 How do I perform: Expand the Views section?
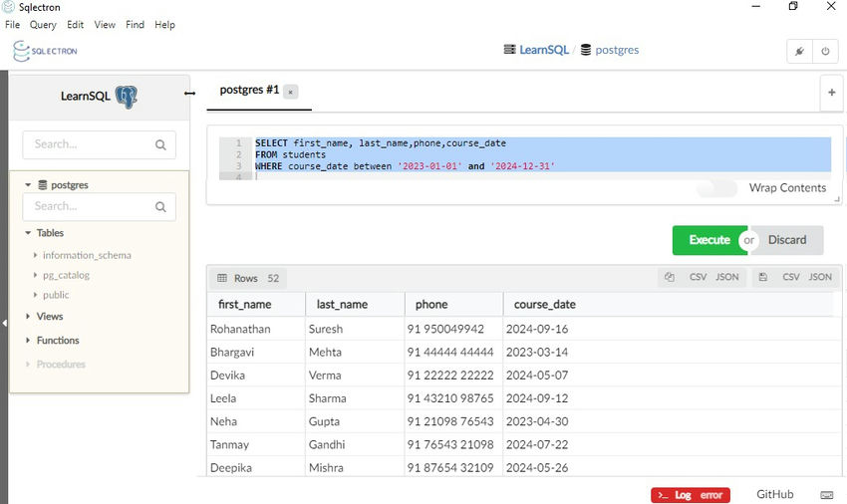(x=28, y=316)
